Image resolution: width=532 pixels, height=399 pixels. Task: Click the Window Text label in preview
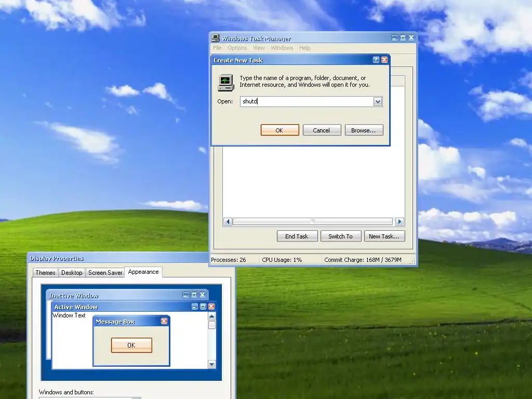pos(69,315)
